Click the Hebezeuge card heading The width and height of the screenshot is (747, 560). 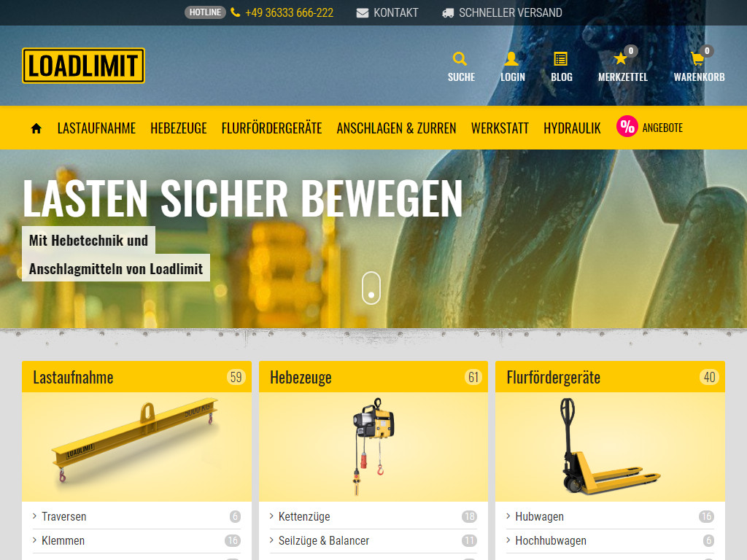(301, 377)
